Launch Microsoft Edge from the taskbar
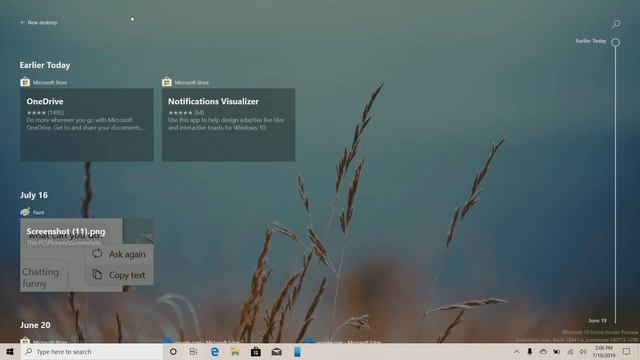 (x=215, y=351)
